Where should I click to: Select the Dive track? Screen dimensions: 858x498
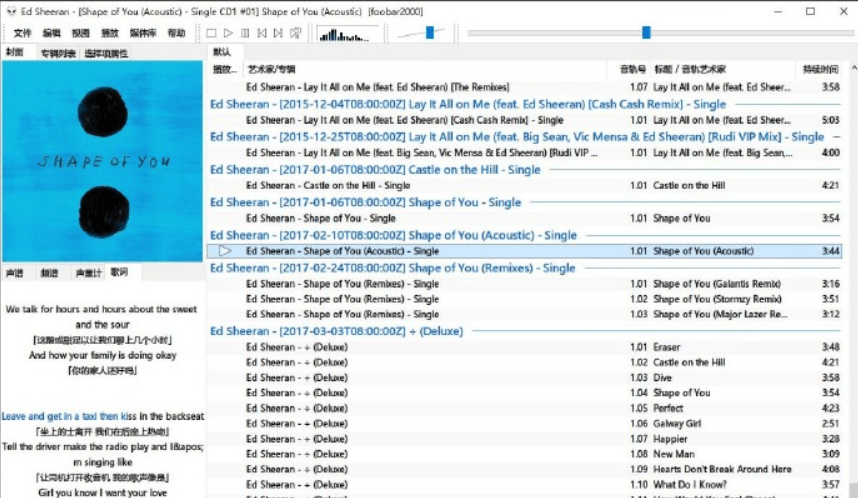[525, 378]
